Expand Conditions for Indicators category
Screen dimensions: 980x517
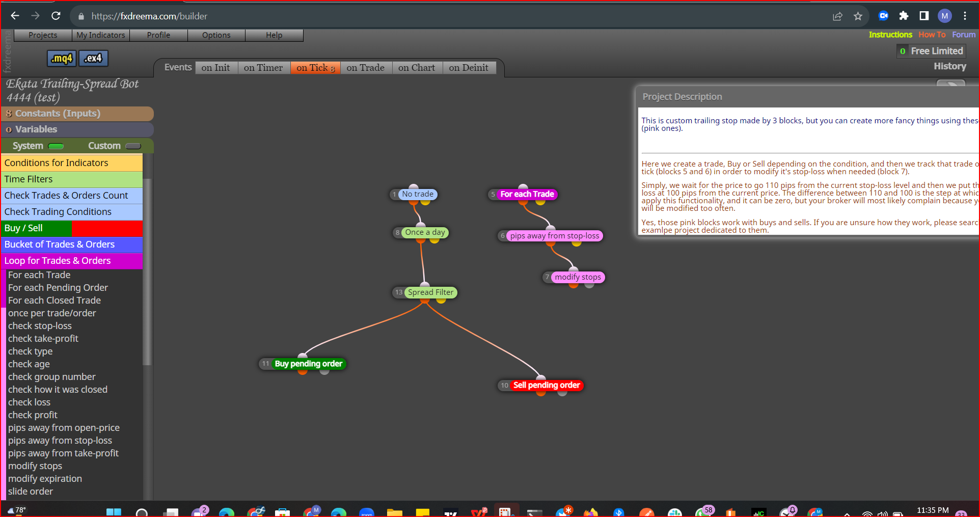tap(72, 163)
